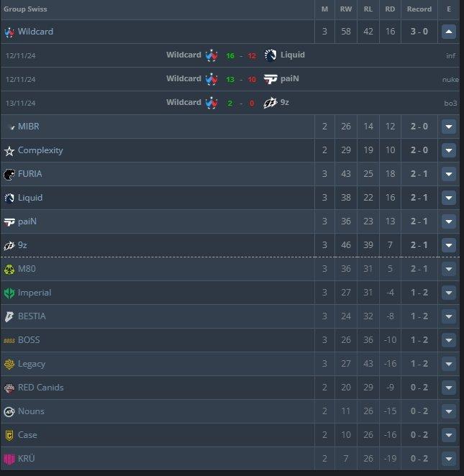The image size is (464, 476).
Task: Click the KRÜ pink logo
Action: pos(9,459)
